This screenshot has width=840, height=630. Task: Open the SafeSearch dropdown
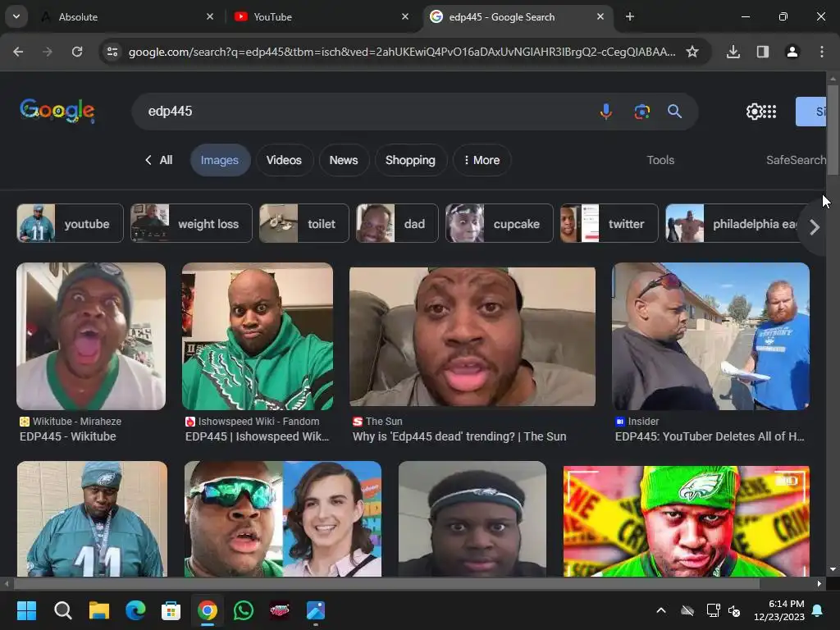coord(796,160)
